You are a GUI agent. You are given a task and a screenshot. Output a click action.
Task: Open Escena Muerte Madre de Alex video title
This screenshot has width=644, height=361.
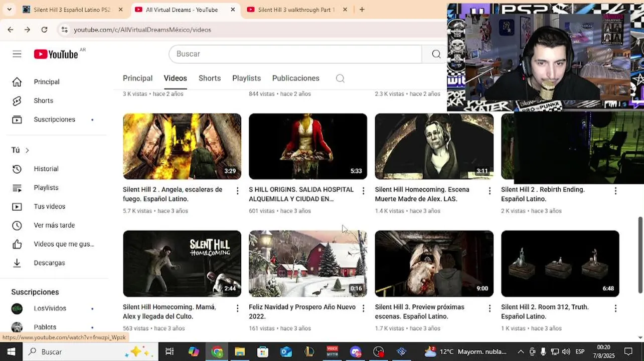coord(422,195)
